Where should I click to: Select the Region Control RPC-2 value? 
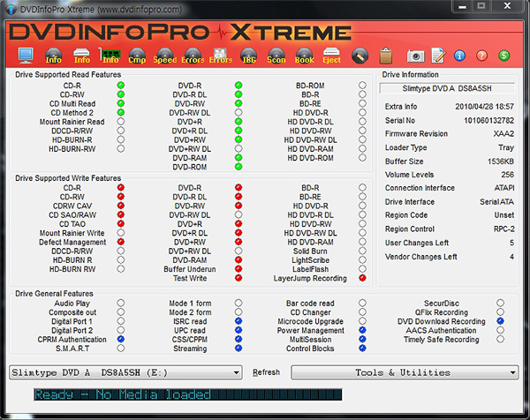(504, 229)
